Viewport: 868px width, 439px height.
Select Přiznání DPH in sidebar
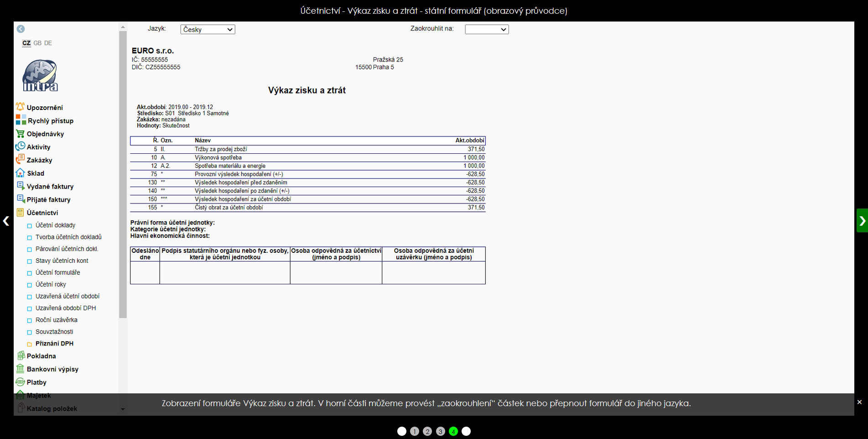pyautogui.click(x=54, y=344)
